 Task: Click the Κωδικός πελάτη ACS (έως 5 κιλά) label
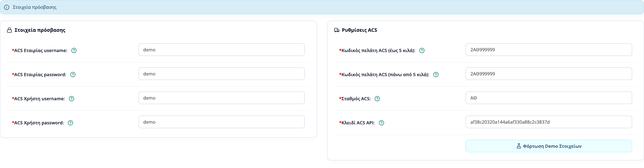click(377, 51)
